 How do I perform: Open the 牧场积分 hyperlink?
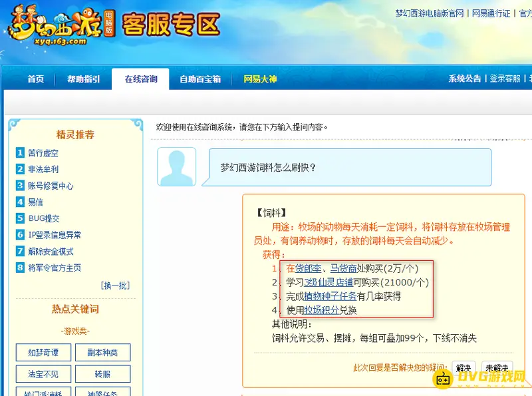pos(321,310)
